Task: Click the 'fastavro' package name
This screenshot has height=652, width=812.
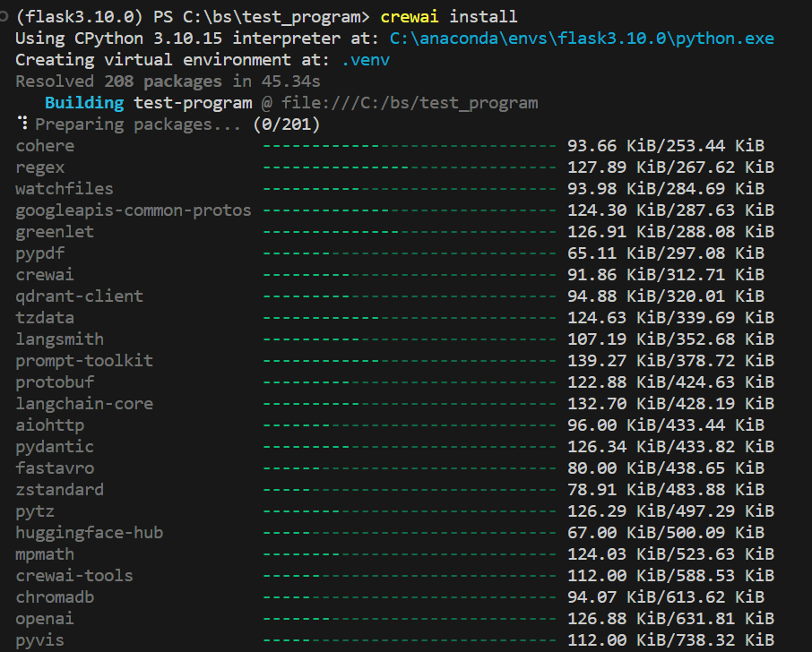Action: 55,468
